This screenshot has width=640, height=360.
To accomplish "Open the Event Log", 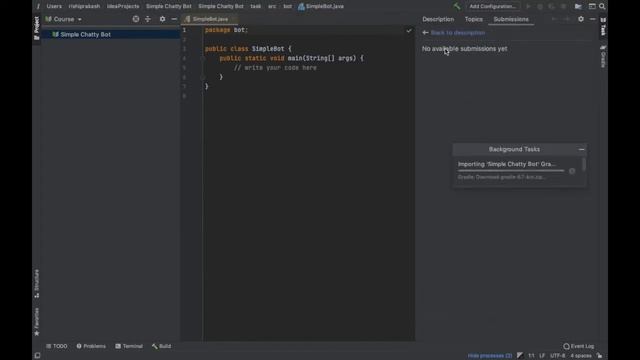I will click(579, 346).
